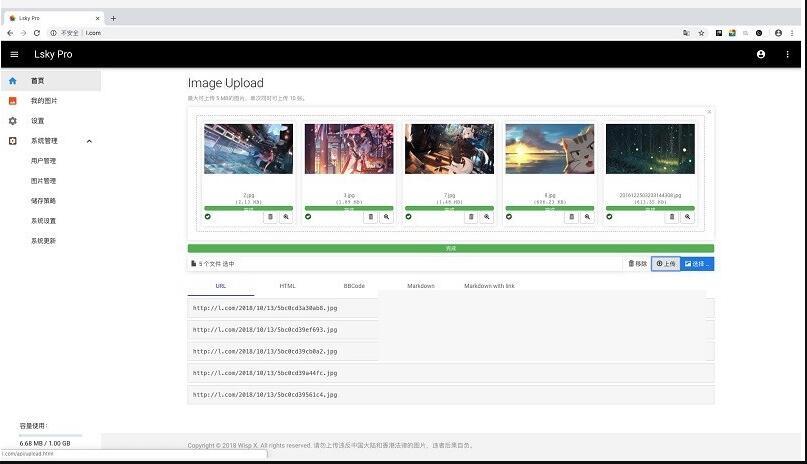
Task: Click the 移除 remove button
Action: click(637, 264)
